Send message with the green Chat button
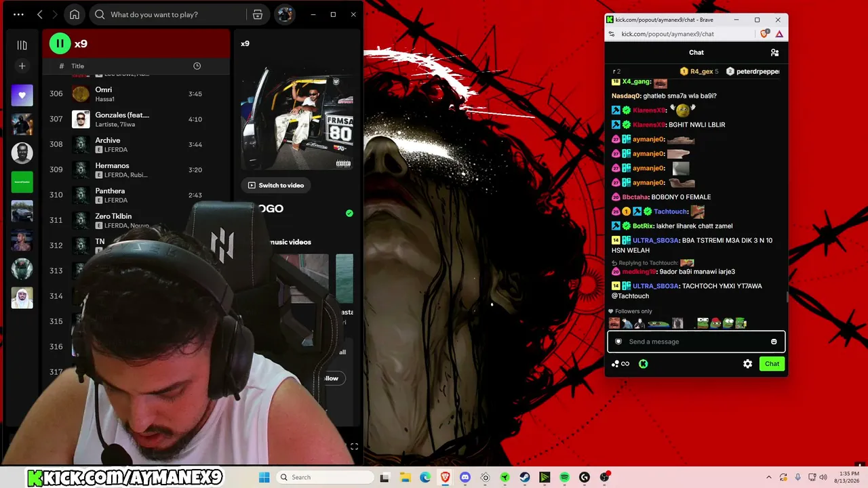868x488 pixels. point(772,364)
